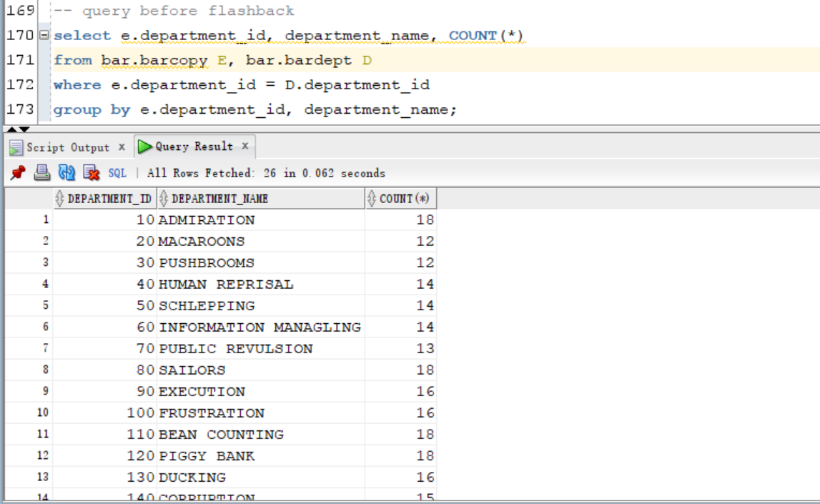This screenshot has height=504, width=820.
Task: Refresh the query results
Action: pos(66,172)
